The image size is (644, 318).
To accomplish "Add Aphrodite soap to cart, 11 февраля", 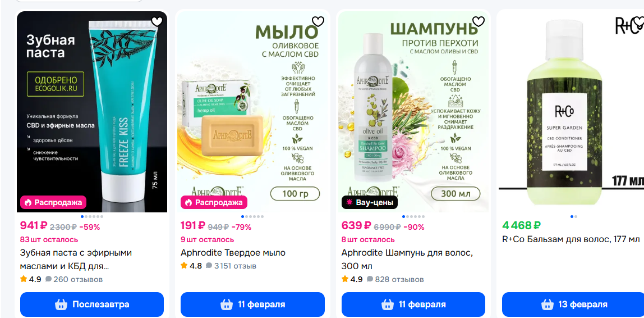I will point(252,305).
